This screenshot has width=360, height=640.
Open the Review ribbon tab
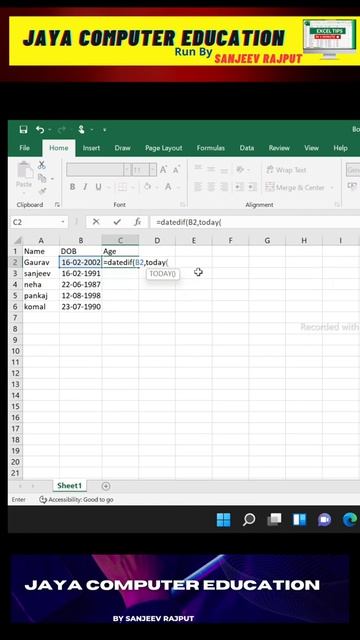point(279,148)
